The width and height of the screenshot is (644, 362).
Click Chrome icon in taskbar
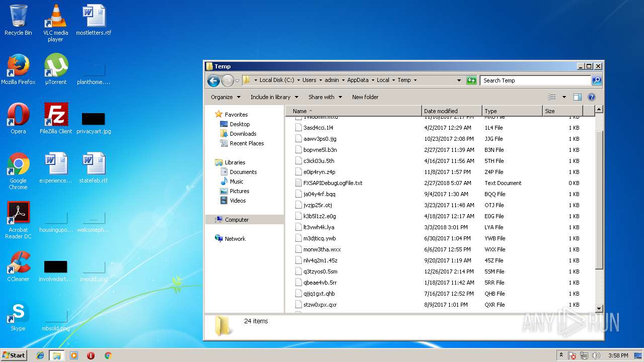108,355
